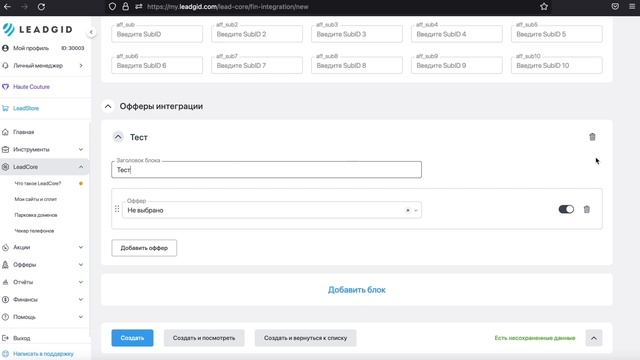
Task: Click the SubID 5 input field
Action: tap(557, 34)
